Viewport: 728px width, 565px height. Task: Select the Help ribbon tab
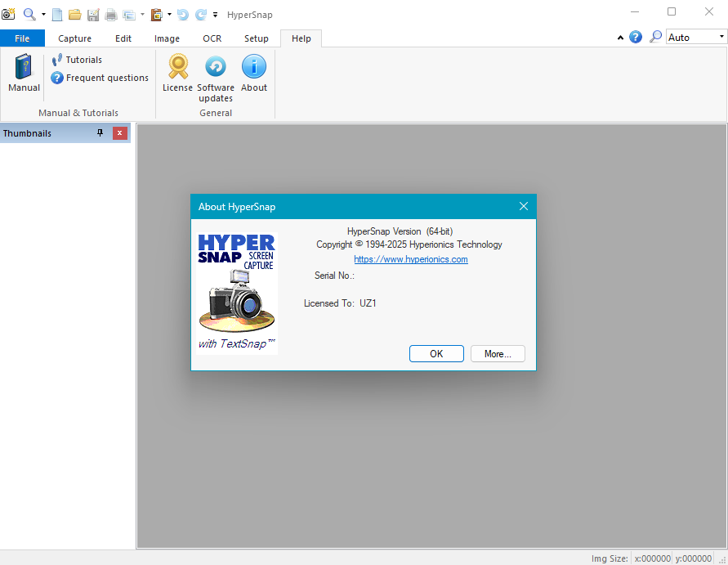pos(301,38)
